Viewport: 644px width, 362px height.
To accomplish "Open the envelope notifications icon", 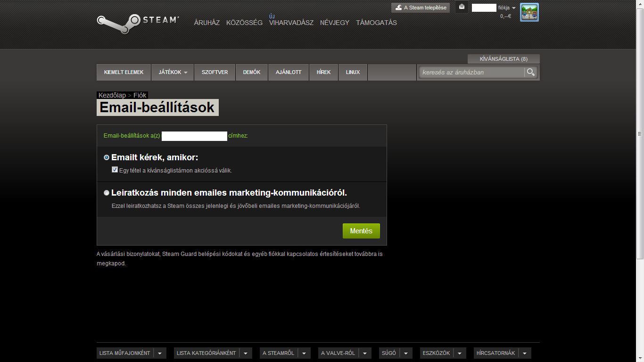I will (462, 7).
